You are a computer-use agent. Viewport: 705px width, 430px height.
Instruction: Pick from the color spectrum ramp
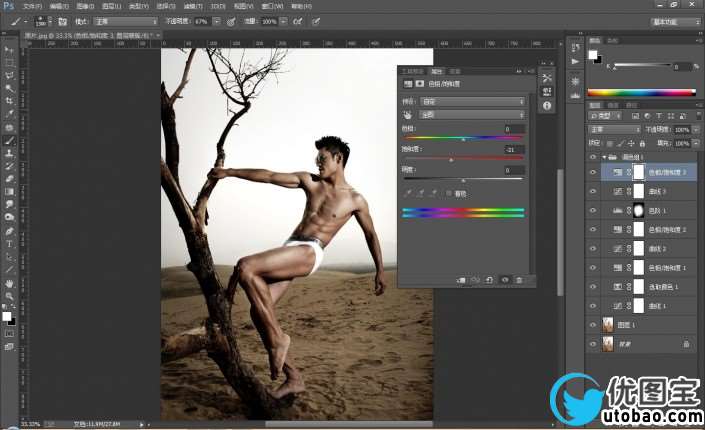(x=642, y=93)
